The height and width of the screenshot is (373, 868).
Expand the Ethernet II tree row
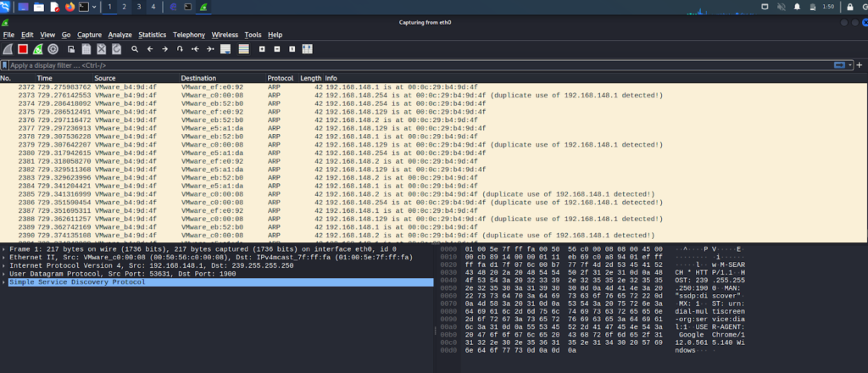(4, 257)
